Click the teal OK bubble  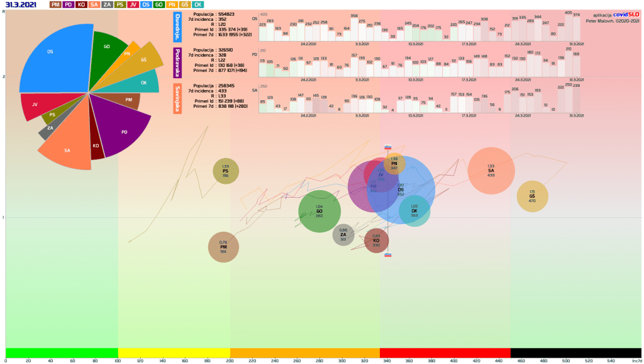pyautogui.click(x=416, y=212)
